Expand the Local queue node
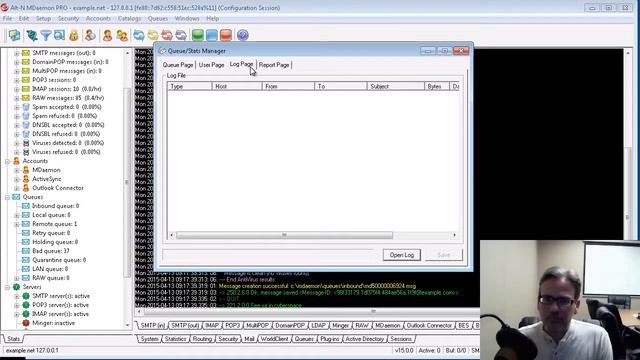 coord(17,215)
